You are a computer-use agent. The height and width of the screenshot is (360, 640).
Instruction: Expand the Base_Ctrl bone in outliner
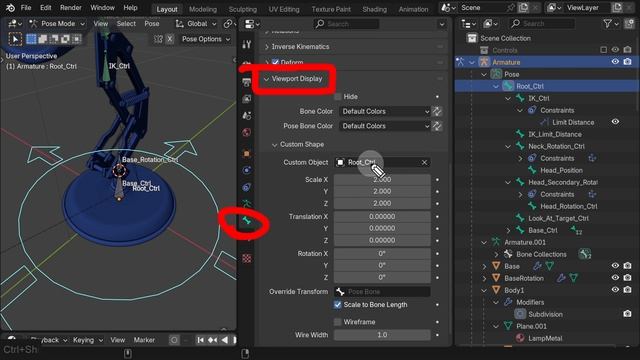508,231
